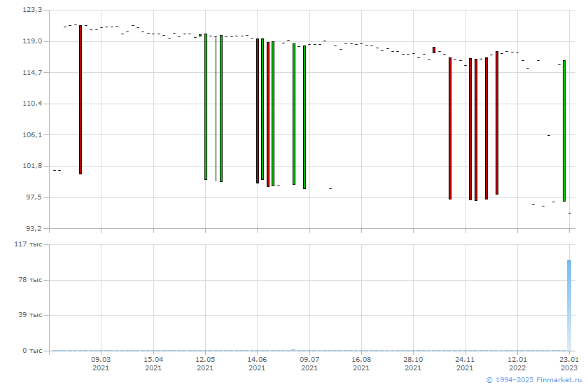Select the 16.08 2021 axis date

tap(361, 363)
